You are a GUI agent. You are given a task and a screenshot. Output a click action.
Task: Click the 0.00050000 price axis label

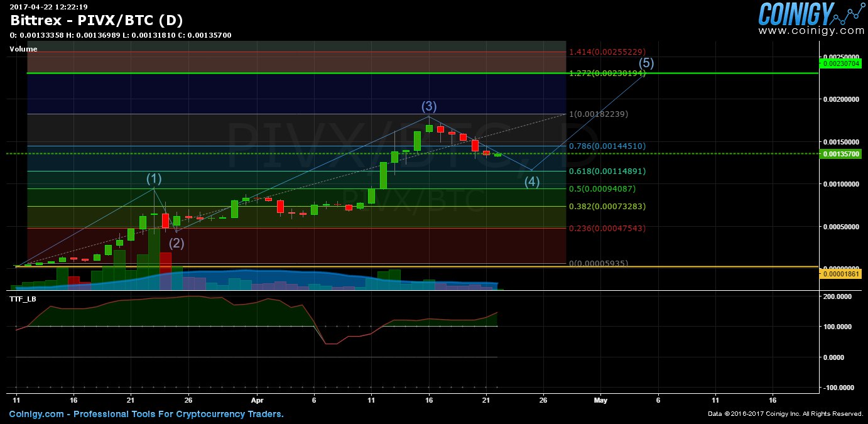[842, 227]
